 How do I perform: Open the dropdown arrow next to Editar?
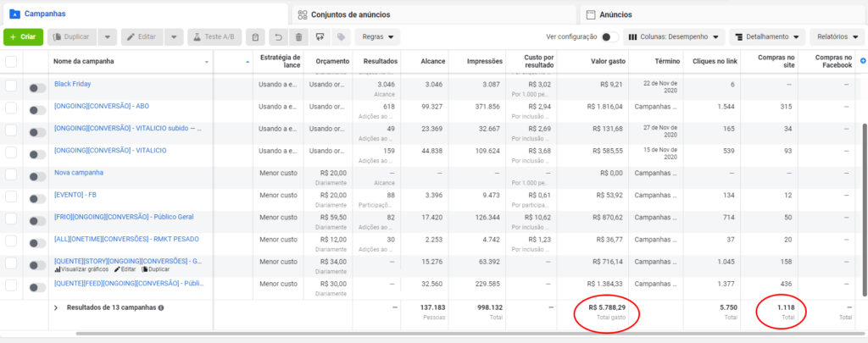174,37
